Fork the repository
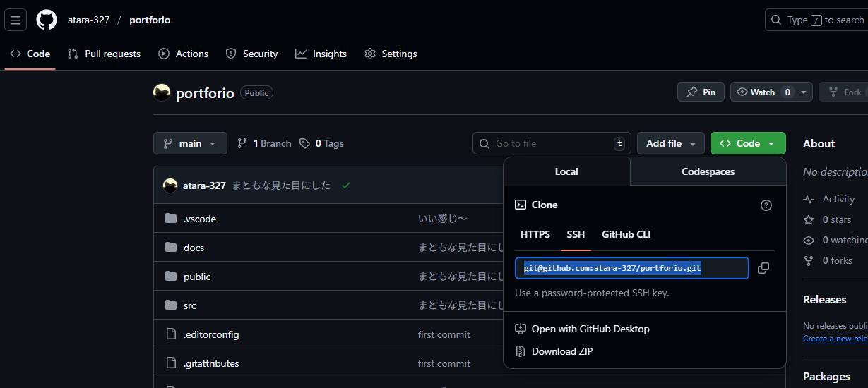Viewport: 868px width, 388px height. 845,92
